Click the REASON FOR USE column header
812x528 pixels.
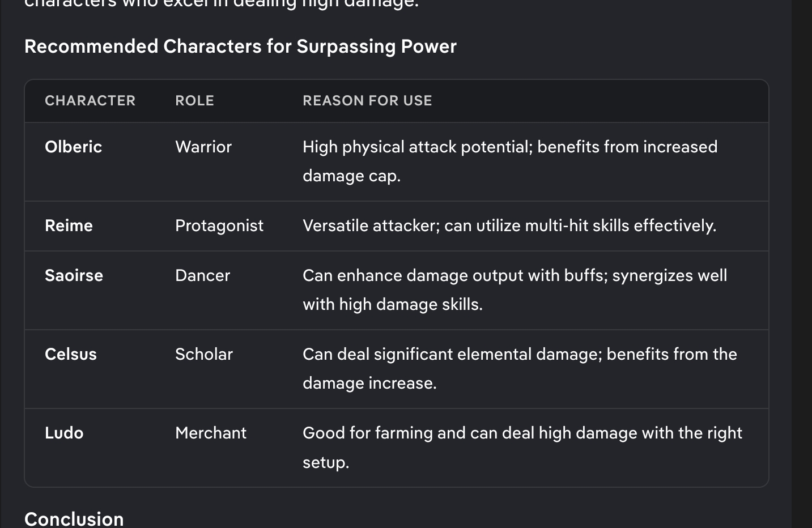point(367,101)
